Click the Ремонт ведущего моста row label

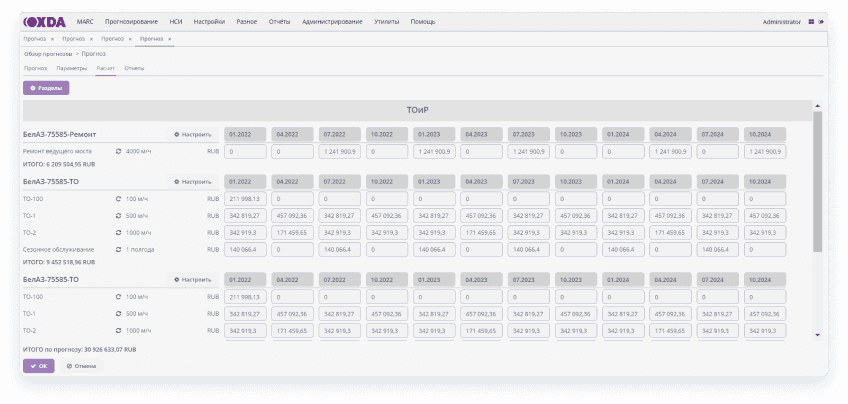pos(57,151)
